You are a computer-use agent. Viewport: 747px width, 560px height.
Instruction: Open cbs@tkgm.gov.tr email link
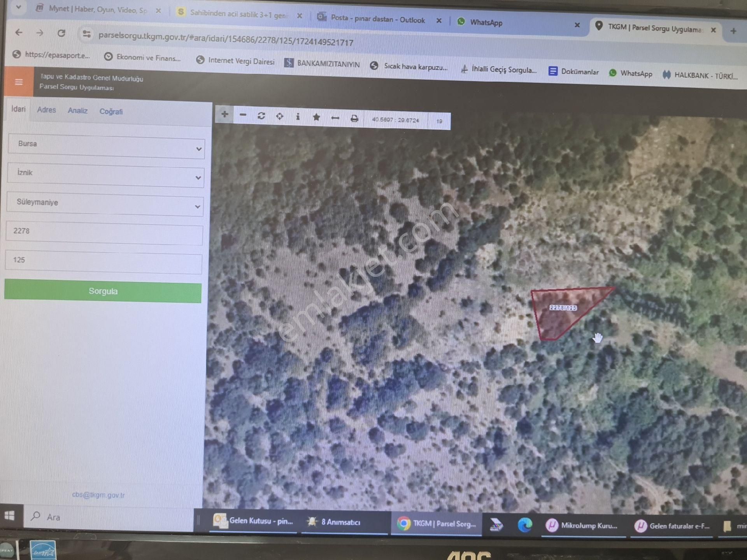click(x=98, y=495)
